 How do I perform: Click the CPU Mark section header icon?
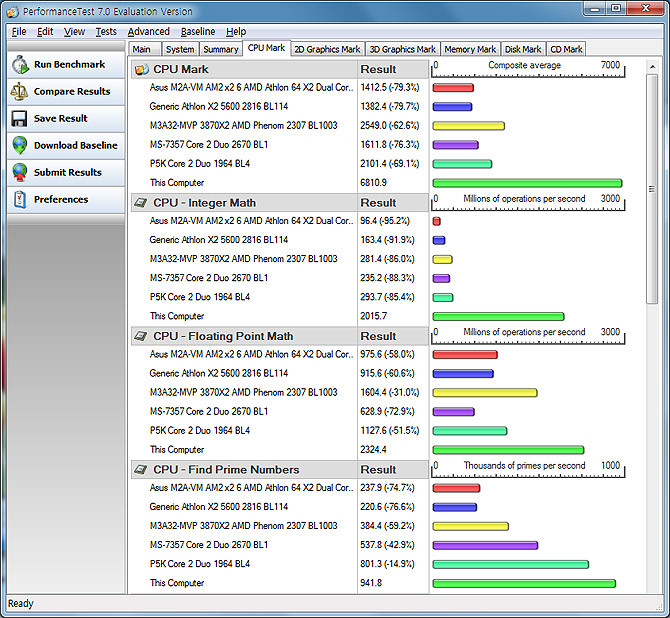tap(141, 69)
